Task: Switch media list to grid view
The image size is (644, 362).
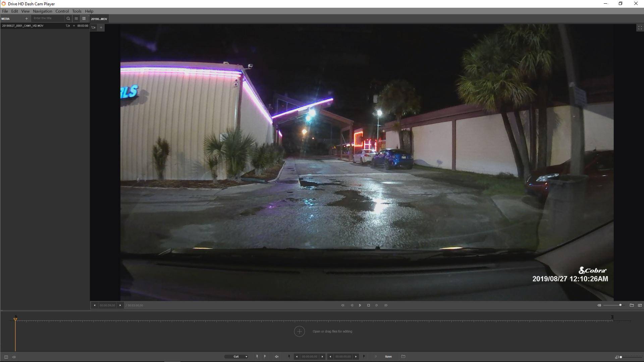Action: (x=84, y=18)
